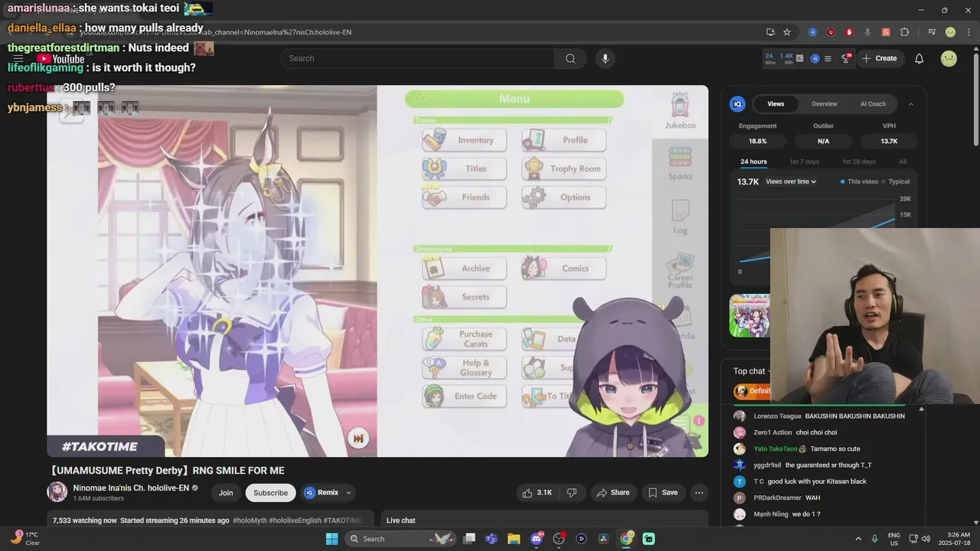
Task: Click the channel avatar thumbnail
Action: click(x=57, y=492)
